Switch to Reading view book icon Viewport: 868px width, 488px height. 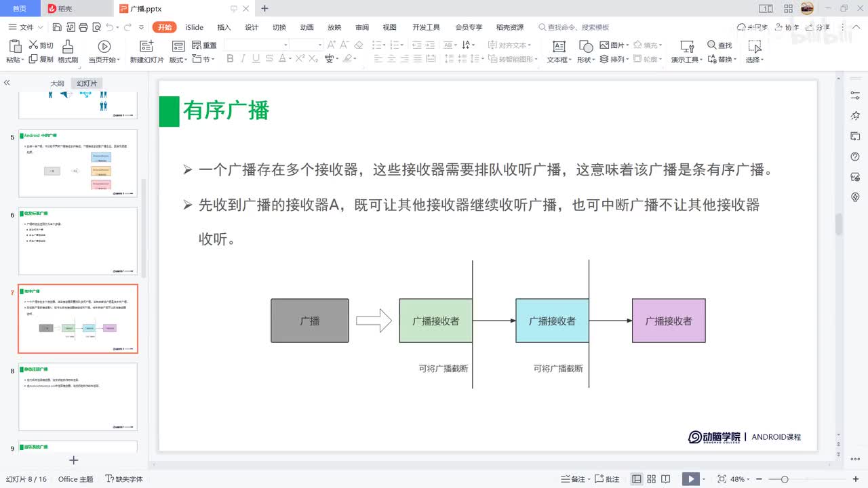click(667, 479)
